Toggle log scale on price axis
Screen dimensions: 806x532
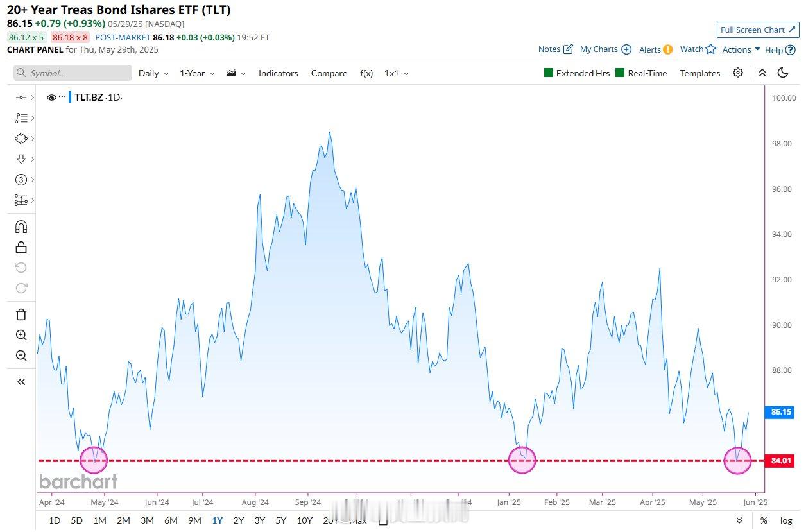pyautogui.click(x=786, y=520)
